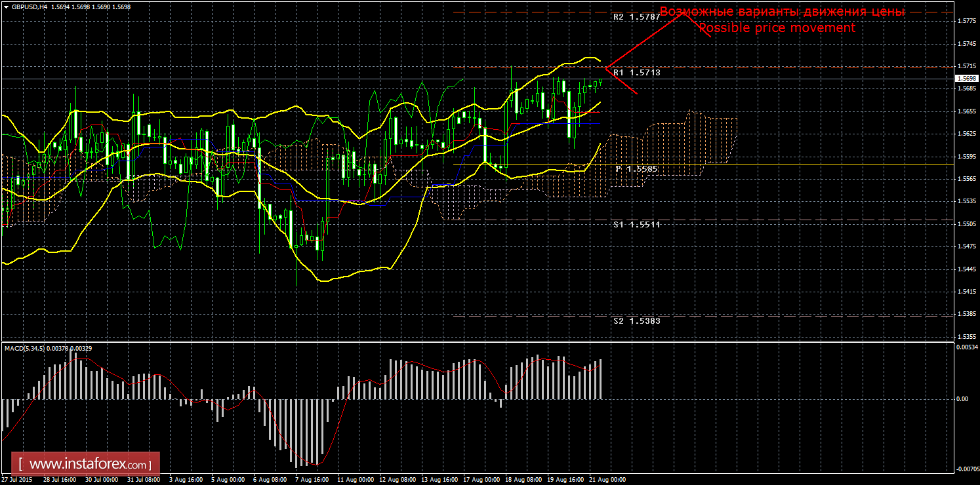The image size is (980, 485).
Task: Click the 21 Aug 00:00 time label
Action: tap(609, 480)
